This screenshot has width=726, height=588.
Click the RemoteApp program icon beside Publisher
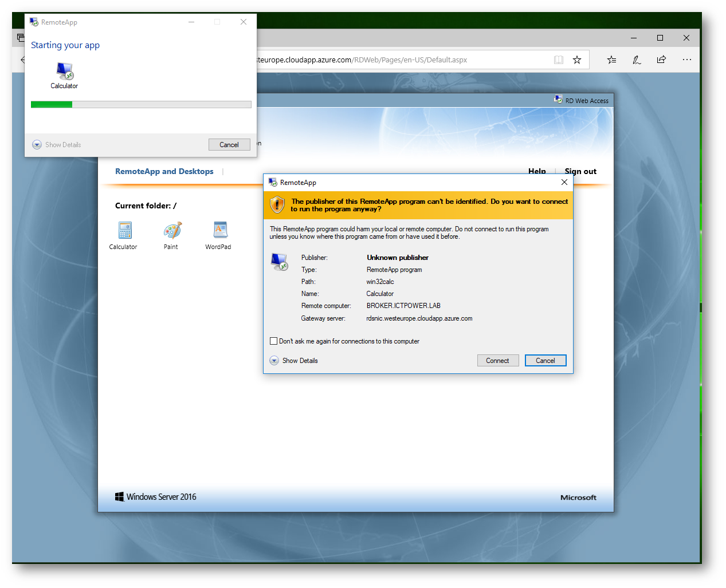[x=279, y=262]
